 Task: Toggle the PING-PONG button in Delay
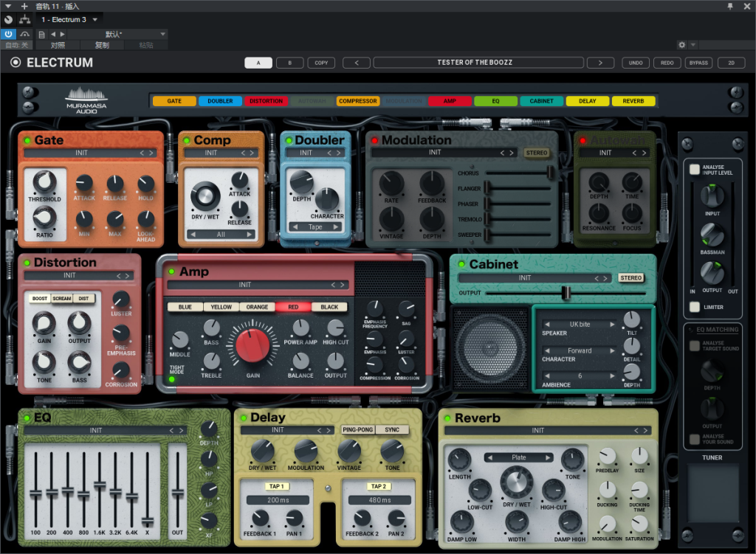coord(358,430)
